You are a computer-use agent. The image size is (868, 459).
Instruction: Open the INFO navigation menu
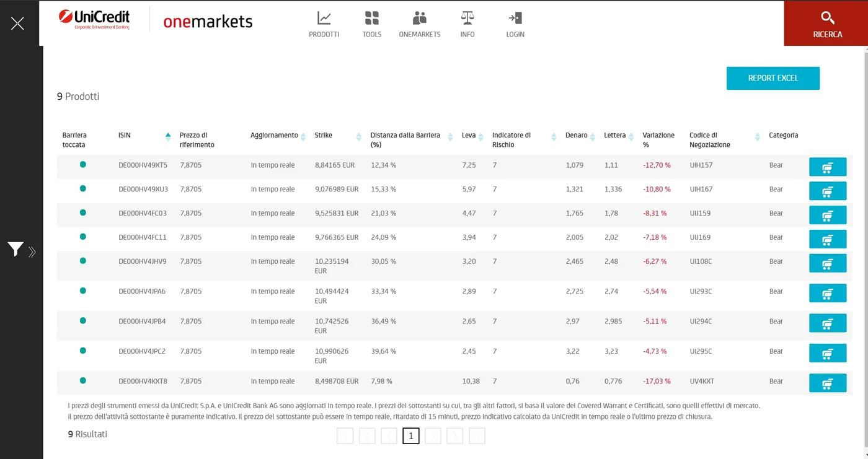(x=467, y=25)
